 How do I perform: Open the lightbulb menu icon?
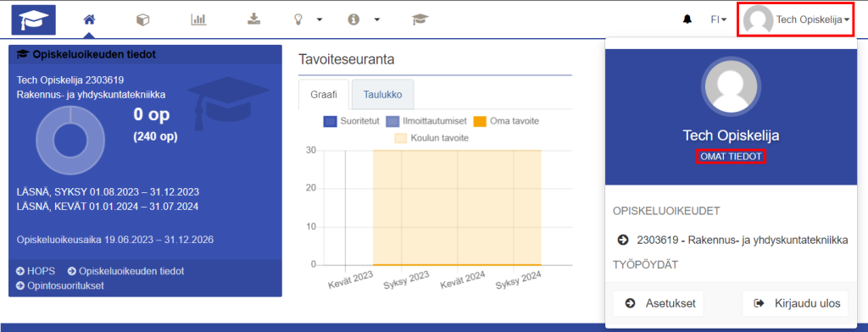pos(298,19)
